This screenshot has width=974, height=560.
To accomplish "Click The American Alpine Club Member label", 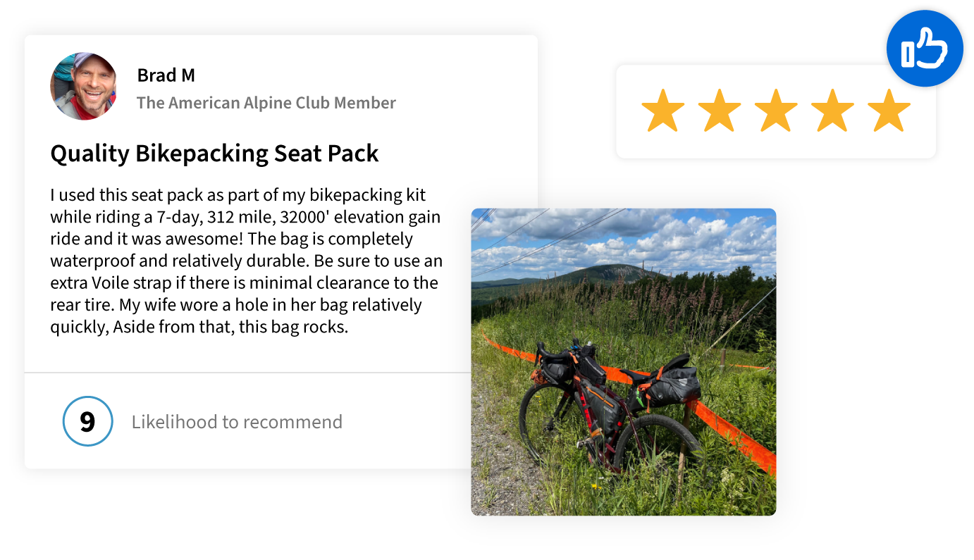I will 266,103.
